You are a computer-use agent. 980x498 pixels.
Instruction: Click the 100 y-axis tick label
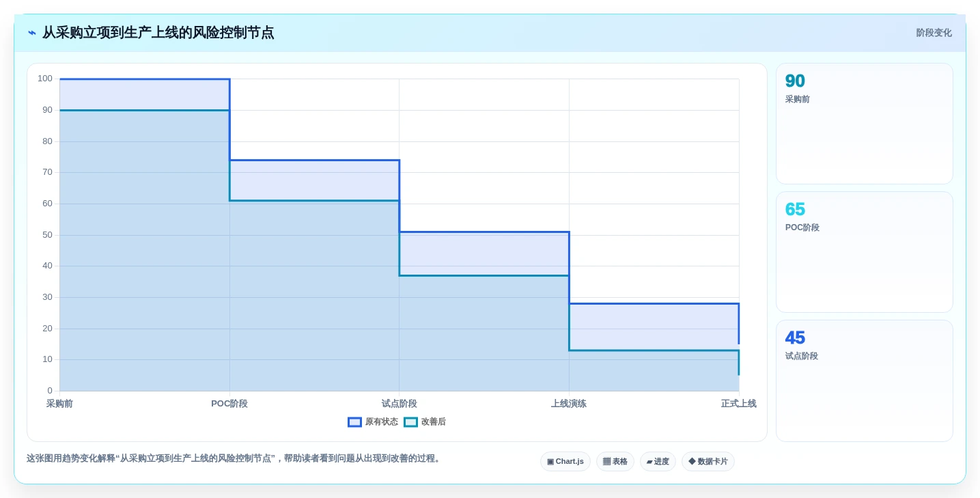point(45,79)
